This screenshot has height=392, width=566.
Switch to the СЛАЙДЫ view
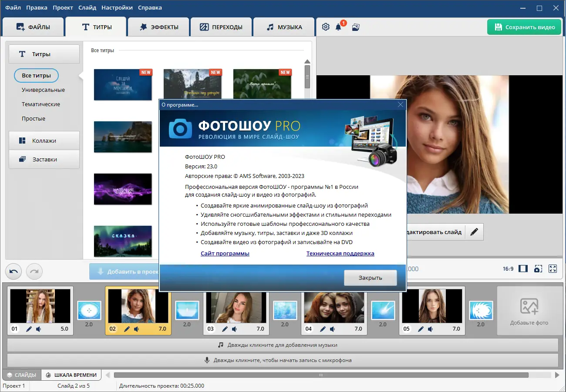coord(22,375)
